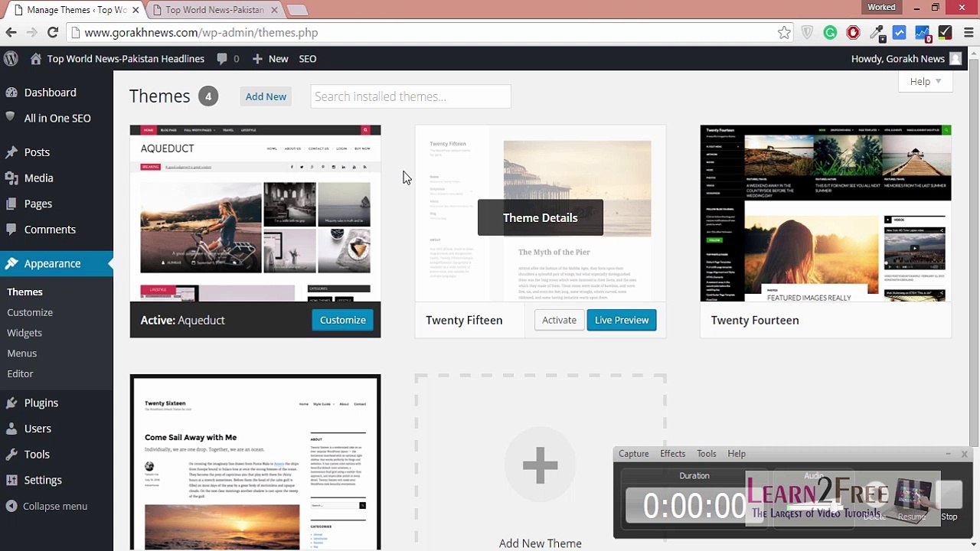Viewport: 980px width, 551px height.
Task: Open the Widgets submenu item
Action: (24, 333)
